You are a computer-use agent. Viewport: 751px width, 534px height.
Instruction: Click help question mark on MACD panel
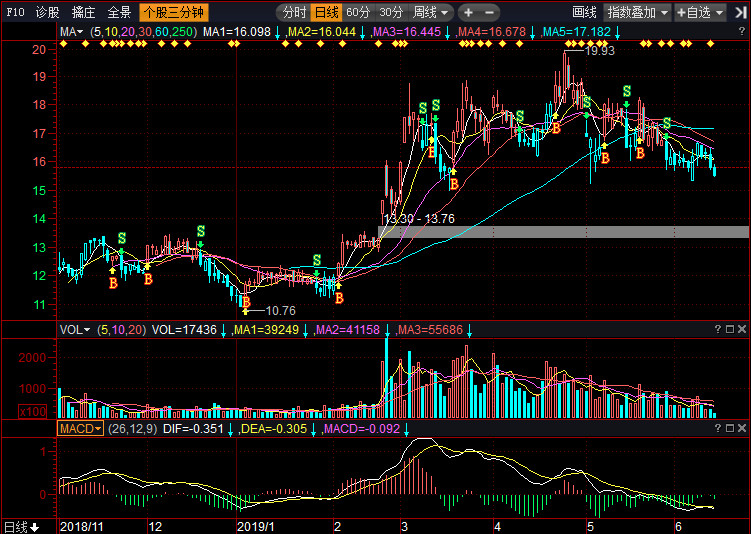[x=717, y=428]
